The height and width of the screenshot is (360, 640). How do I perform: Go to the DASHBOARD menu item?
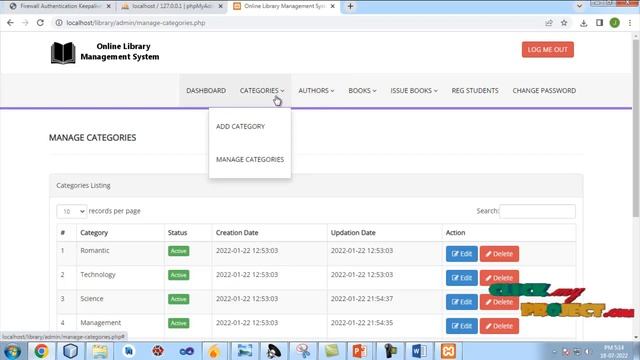pos(206,91)
